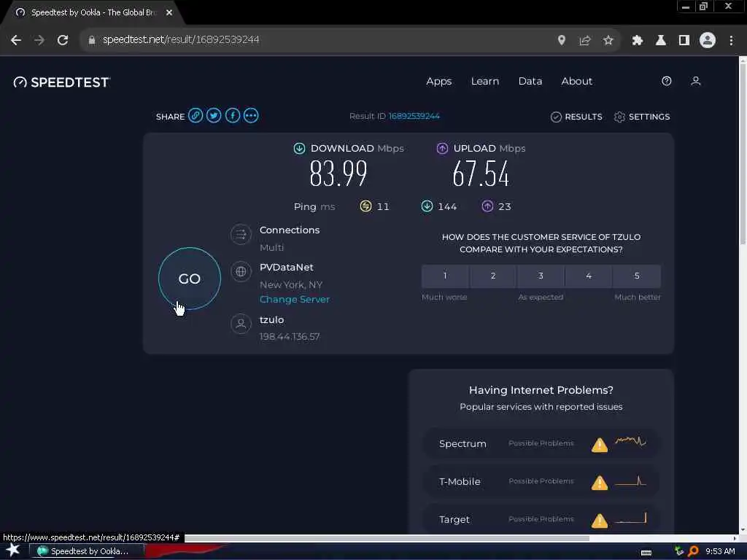
Task: Open the Target reported issues row
Action: (x=541, y=519)
